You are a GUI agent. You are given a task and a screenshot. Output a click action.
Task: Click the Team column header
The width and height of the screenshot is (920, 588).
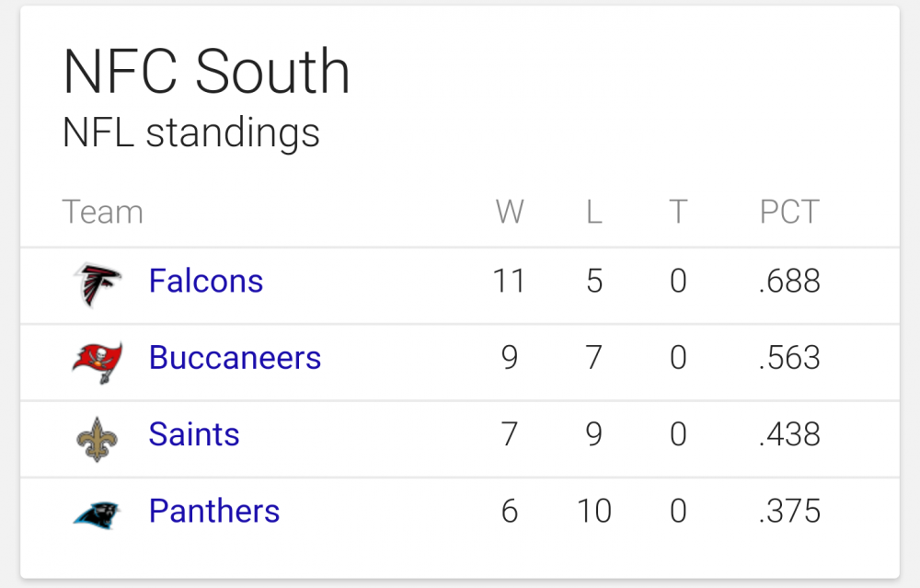coord(103,212)
